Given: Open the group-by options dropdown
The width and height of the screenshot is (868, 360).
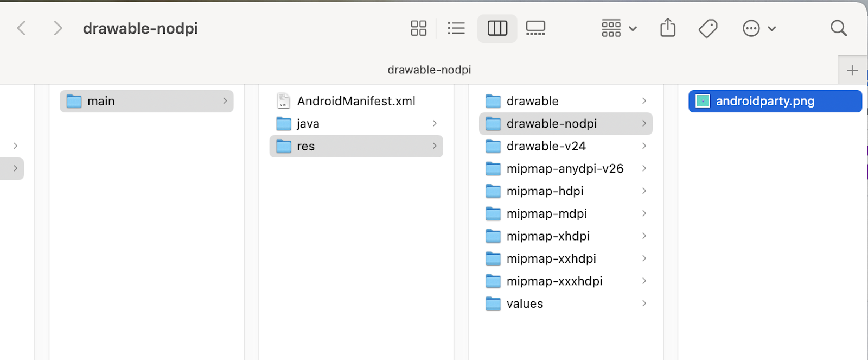Looking at the screenshot, I should coord(619,28).
